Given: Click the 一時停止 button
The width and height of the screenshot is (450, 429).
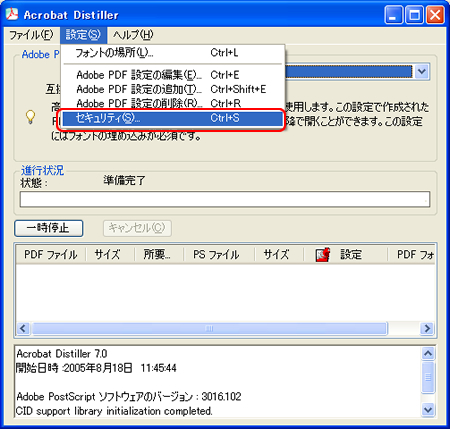Looking at the screenshot, I should pyautogui.click(x=49, y=228).
